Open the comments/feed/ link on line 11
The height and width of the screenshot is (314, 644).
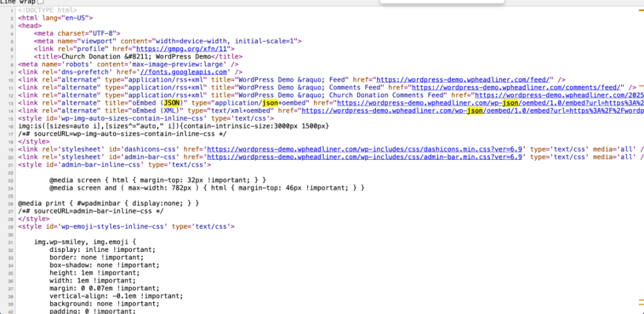(517, 87)
